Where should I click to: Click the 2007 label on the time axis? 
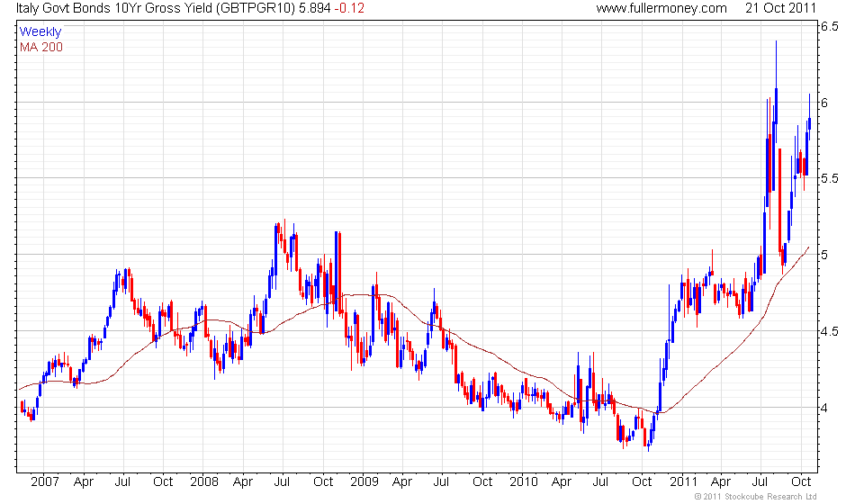[45, 482]
